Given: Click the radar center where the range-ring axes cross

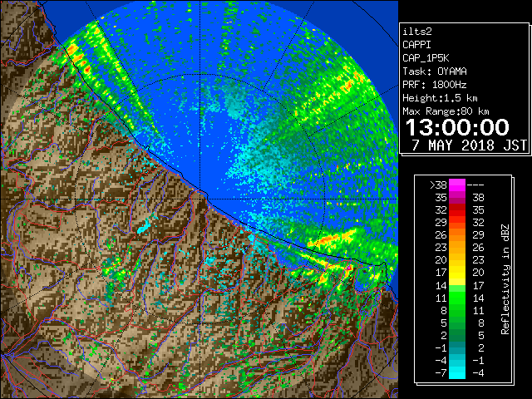Looking at the screenshot, I should (200, 199).
